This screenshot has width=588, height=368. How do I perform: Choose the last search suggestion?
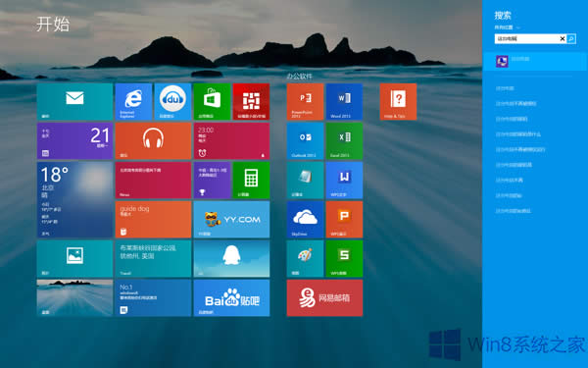513,211
